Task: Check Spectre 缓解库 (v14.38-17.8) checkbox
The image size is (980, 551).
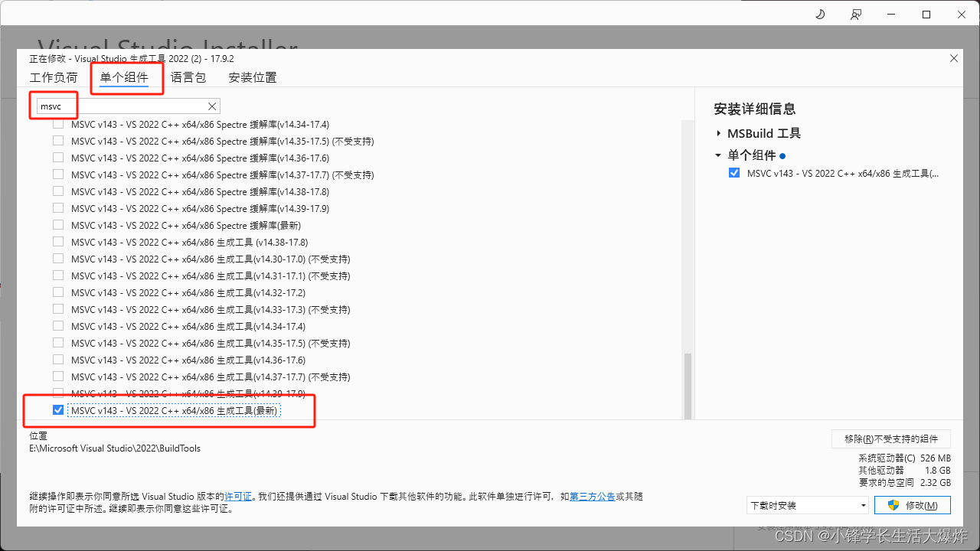Action: pyautogui.click(x=58, y=191)
